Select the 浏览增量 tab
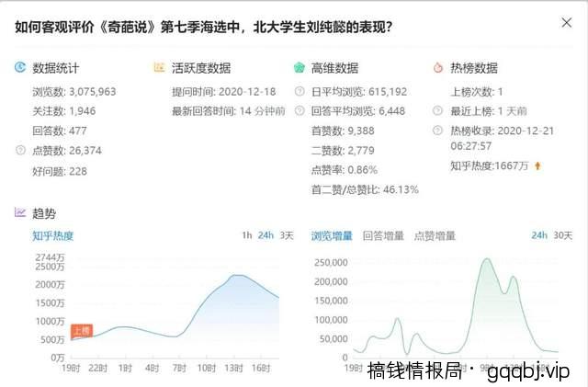 [x=332, y=235]
